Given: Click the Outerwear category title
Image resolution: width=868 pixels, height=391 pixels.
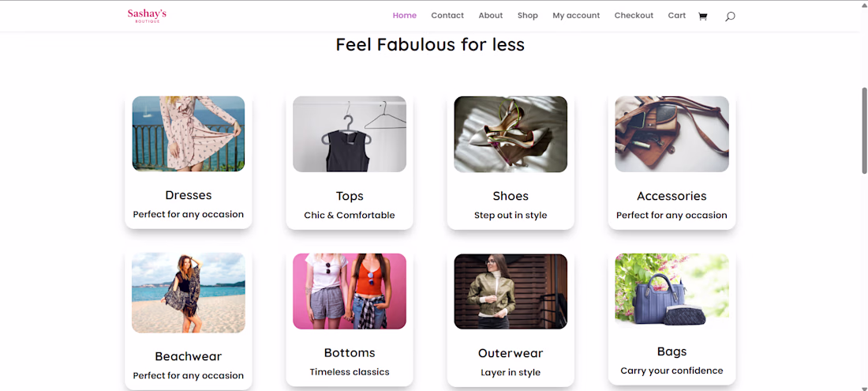Looking at the screenshot, I should click(x=511, y=353).
